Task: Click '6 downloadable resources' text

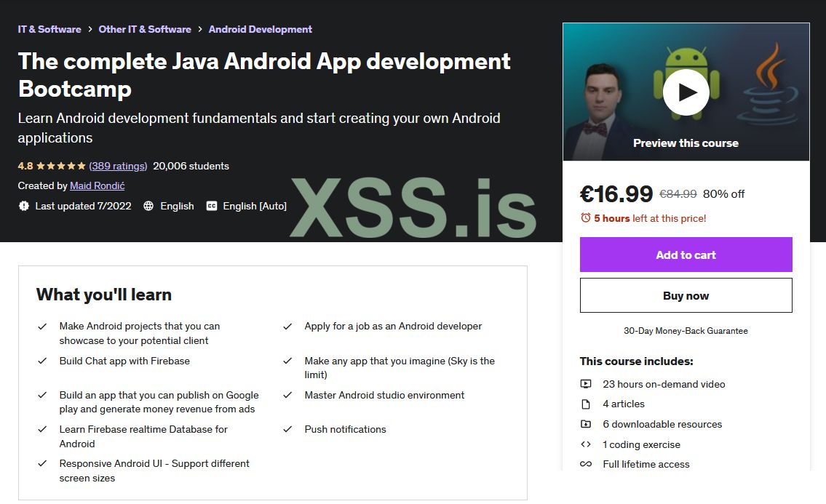Action: [662, 425]
